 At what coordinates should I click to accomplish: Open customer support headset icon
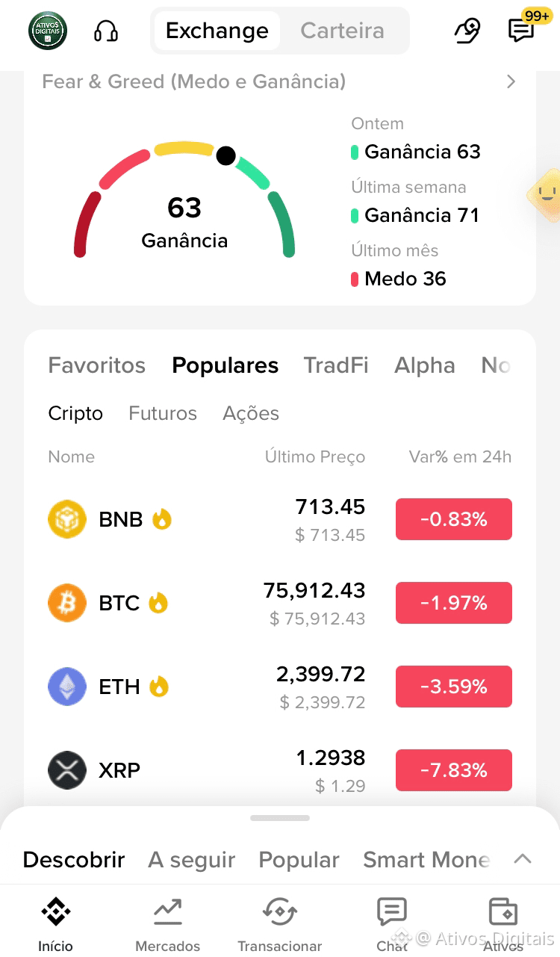pos(106,31)
